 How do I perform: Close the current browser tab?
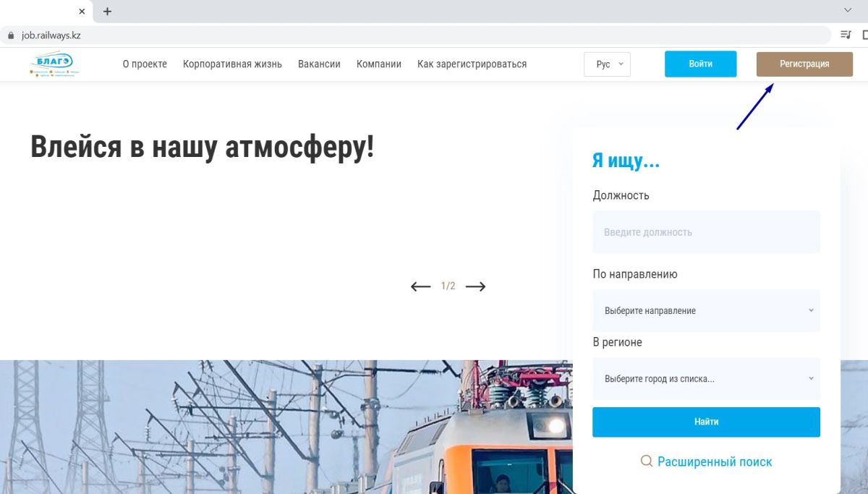click(82, 12)
